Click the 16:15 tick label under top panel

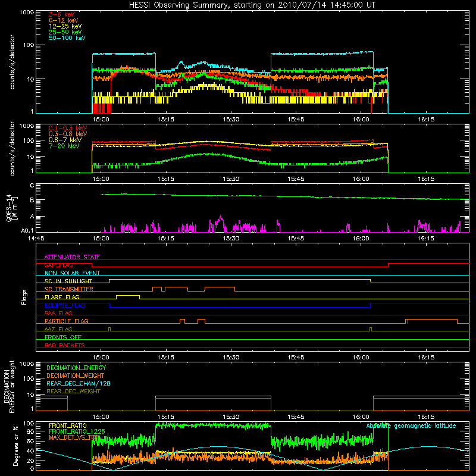coord(426,120)
